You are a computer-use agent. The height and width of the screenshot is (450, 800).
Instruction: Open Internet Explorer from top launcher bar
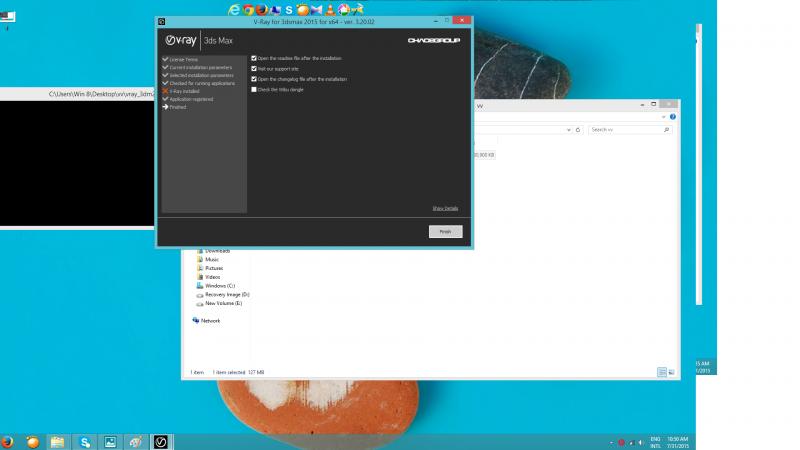coord(234,10)
